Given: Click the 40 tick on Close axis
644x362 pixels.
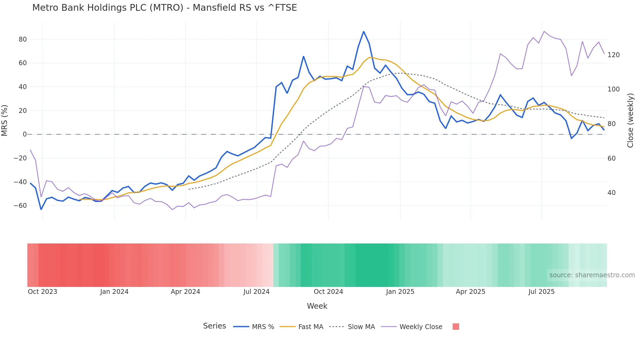Looking at the screenshot, I should coord(612,193).
